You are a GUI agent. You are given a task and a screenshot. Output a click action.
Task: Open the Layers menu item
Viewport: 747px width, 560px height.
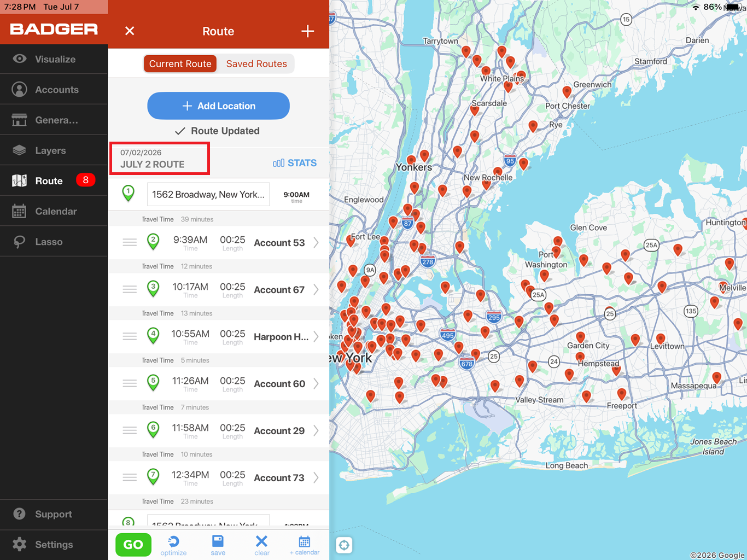[54, 150]
